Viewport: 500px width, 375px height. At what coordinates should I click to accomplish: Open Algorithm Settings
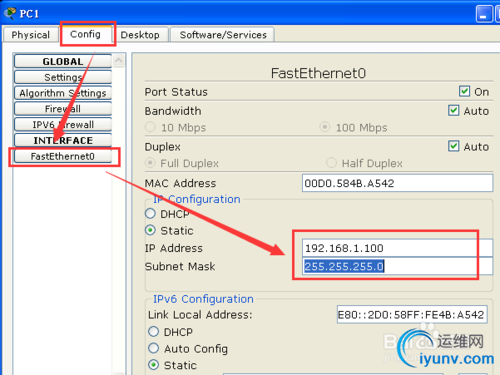(63, 93)
